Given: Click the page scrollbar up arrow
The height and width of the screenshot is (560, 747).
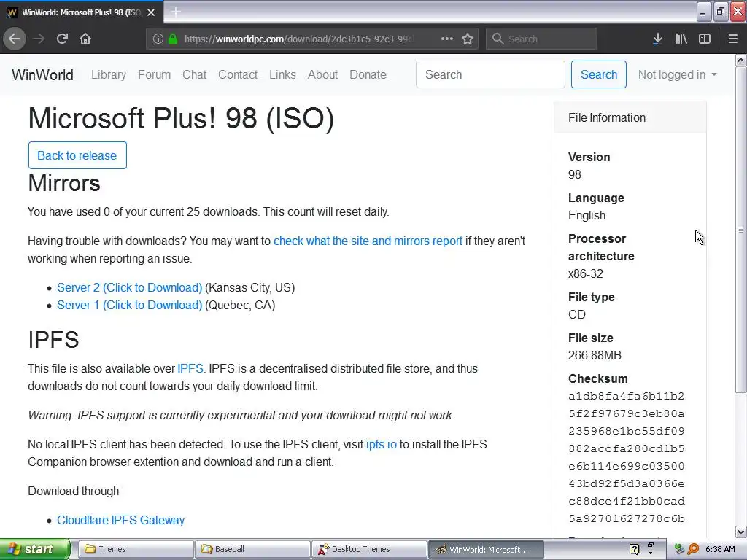Looking at the screenshot, I should tap(740, 60).
